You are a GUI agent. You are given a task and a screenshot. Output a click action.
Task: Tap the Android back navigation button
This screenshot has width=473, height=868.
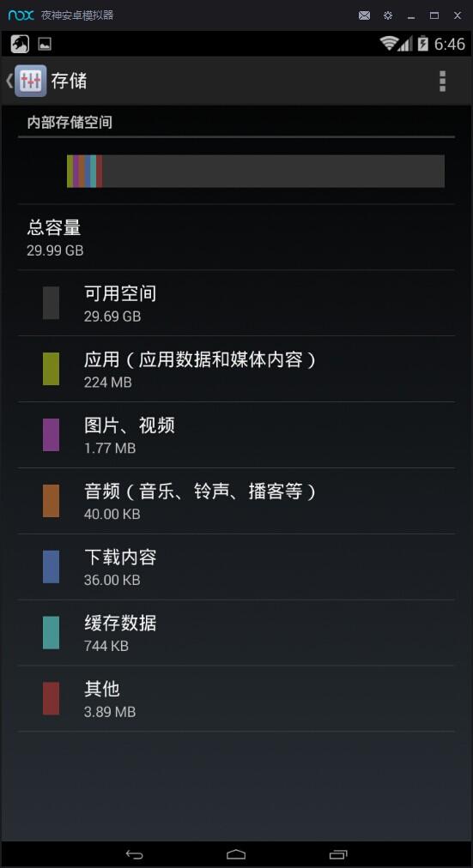pos(135,854)
